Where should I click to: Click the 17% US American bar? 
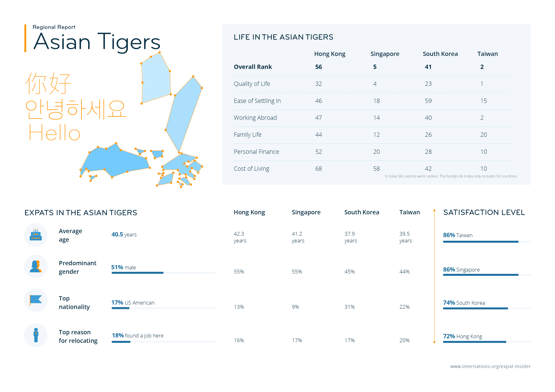pos(120,308)
